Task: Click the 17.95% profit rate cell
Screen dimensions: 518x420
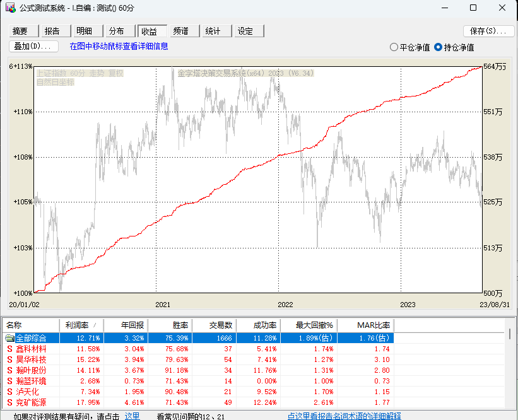Action: (88, 402)
